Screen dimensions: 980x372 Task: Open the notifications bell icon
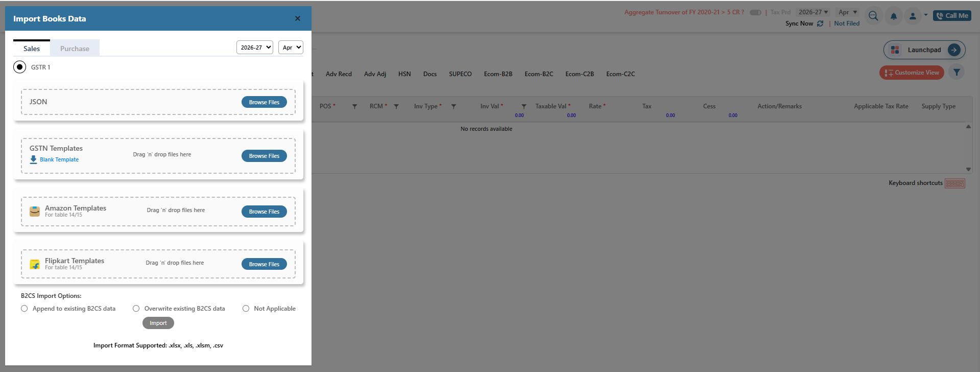pos(894,16)
